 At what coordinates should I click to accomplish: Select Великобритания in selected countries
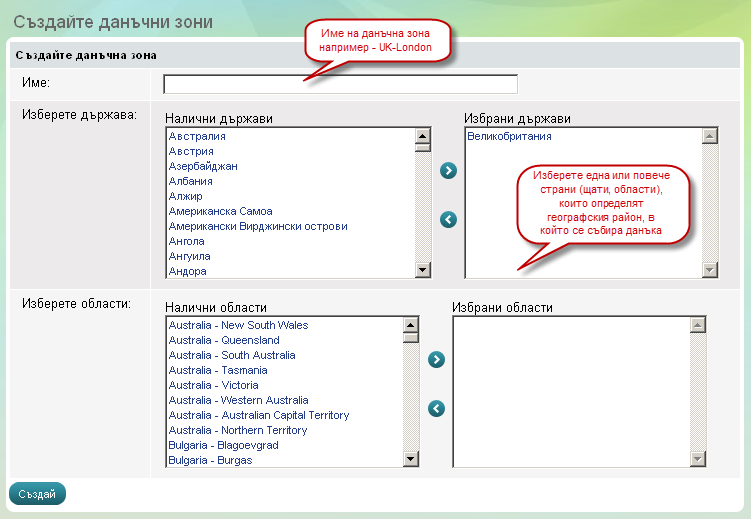click(509, 136)
